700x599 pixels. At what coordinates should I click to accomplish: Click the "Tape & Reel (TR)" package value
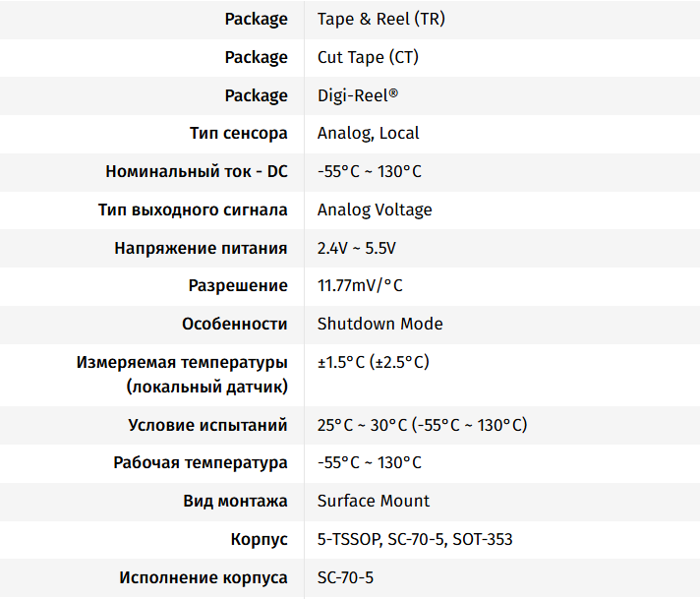(x=380, y=19)
